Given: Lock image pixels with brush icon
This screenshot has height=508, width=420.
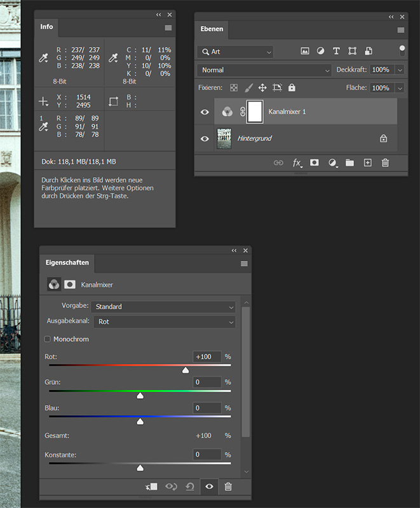Looking at the screenshot, I should click(248, 88).
